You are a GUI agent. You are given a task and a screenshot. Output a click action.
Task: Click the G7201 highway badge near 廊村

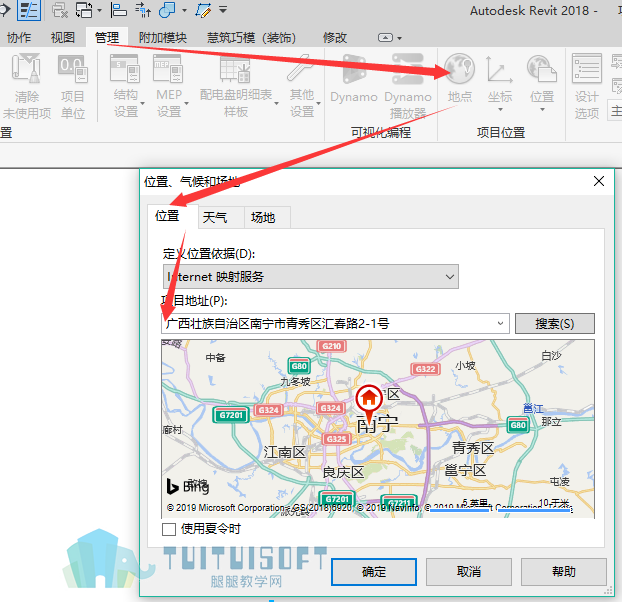coord(230,415)
